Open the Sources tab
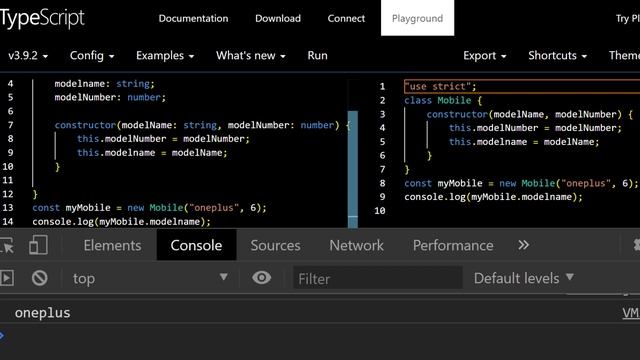The image size is (640, 360). click(x=276, y=245)
